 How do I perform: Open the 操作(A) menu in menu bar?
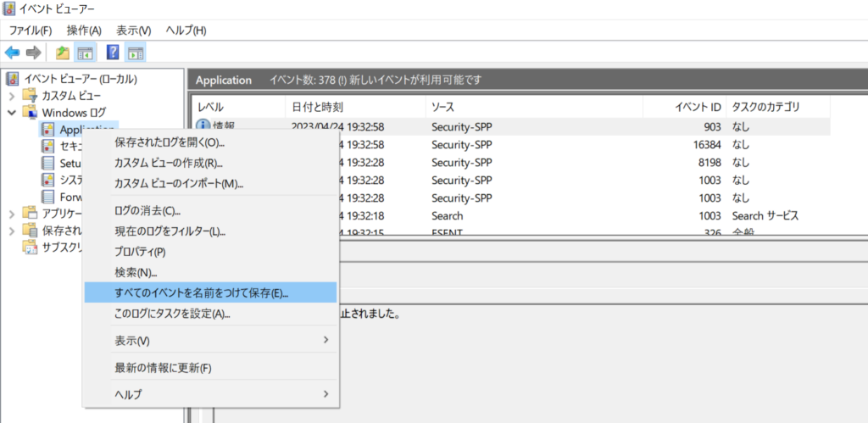click(84, 31)
